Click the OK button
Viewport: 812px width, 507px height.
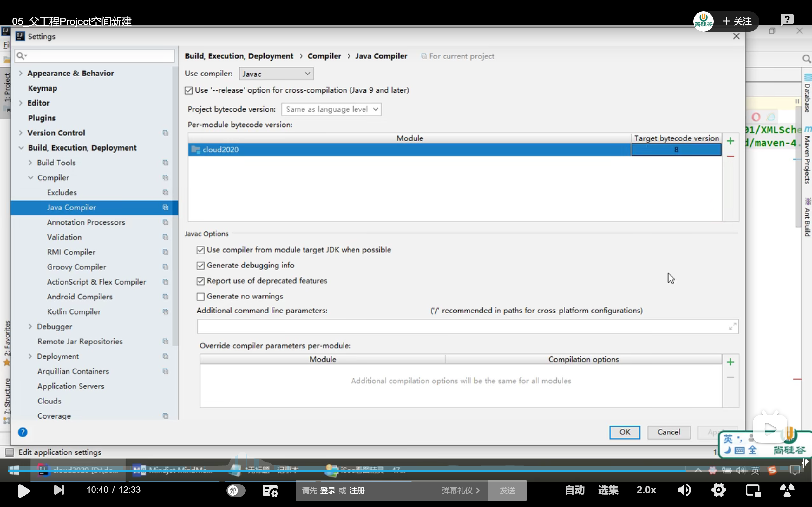(625, 432)
